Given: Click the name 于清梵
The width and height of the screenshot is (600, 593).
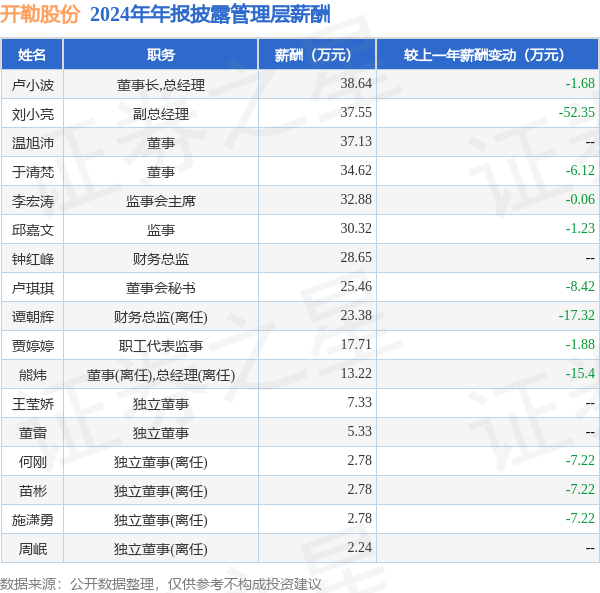Looking at the screenshot, I should click(33, 172).
